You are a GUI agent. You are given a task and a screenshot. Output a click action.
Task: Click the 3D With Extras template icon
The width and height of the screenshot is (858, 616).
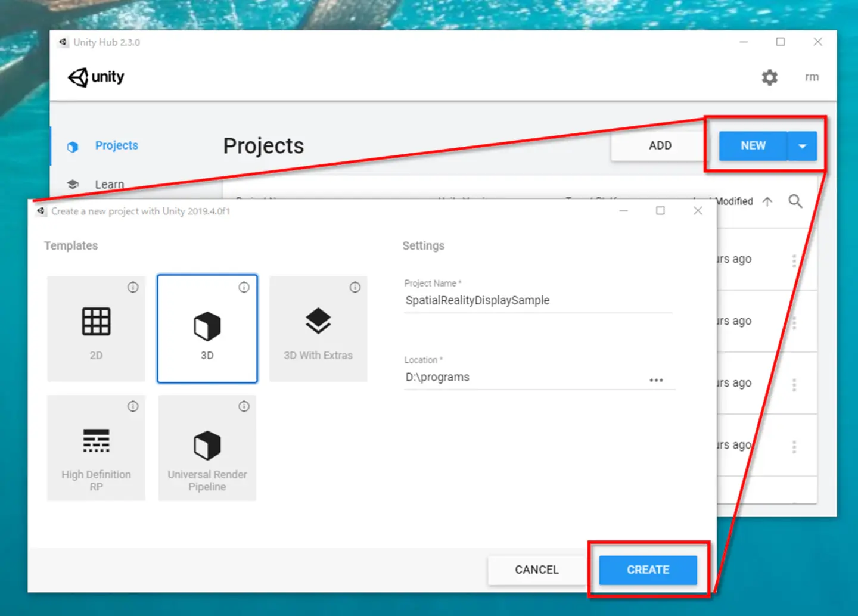318,322
